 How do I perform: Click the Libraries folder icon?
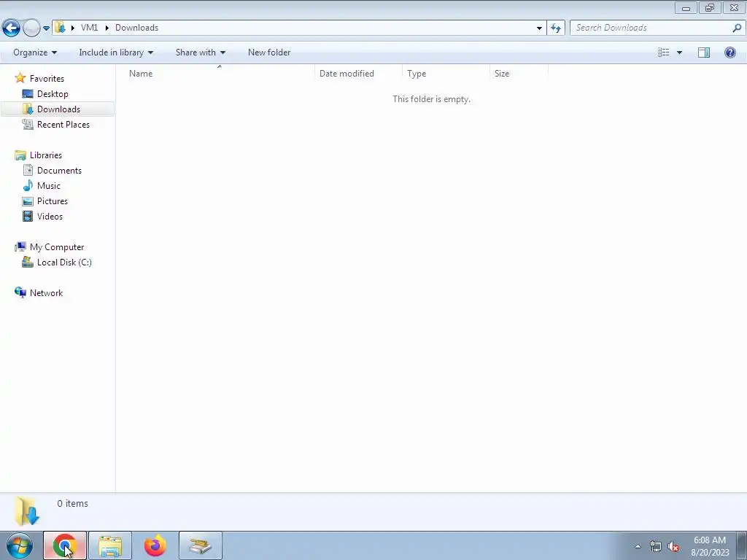pos(20,155)
